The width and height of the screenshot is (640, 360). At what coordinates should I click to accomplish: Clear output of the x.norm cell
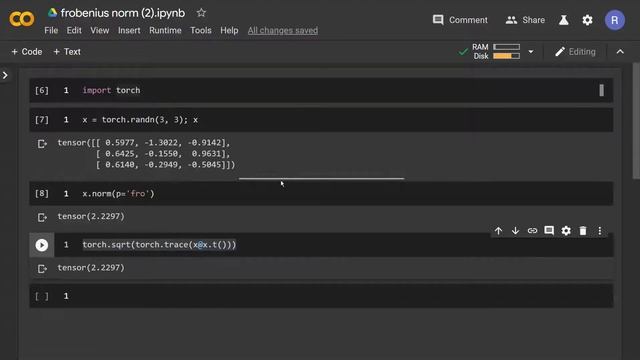point(42,217)
